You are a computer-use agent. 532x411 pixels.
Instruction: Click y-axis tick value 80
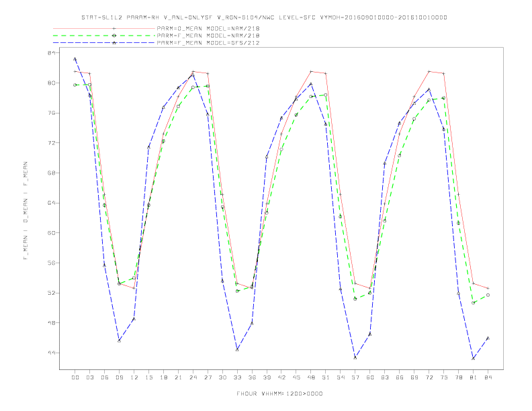51,83
